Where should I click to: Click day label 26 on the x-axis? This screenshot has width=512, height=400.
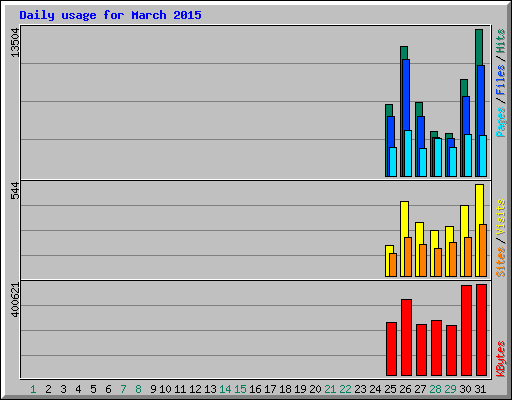405,389
